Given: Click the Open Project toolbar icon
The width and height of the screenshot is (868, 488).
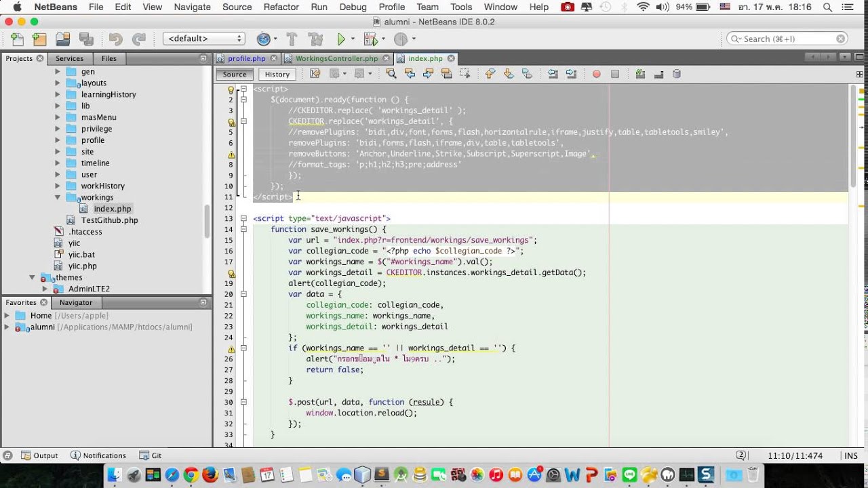Looking at the screenshot, I should point(63,39).
